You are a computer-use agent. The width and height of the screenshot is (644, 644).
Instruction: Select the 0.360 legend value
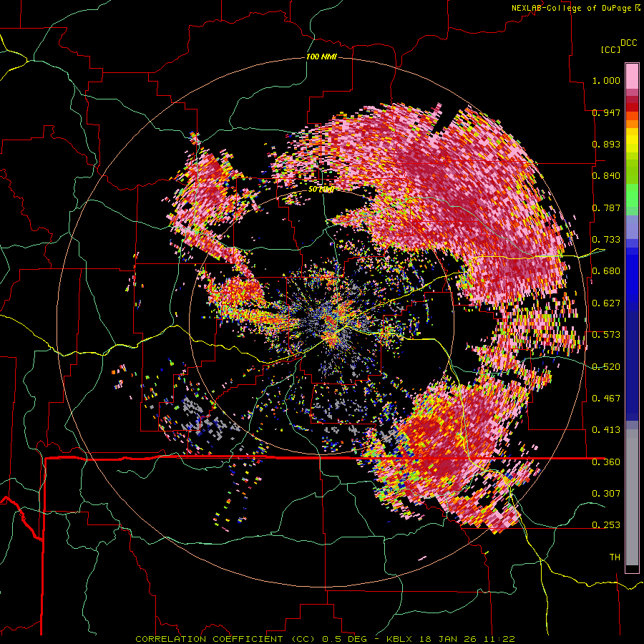click(606, 462)
